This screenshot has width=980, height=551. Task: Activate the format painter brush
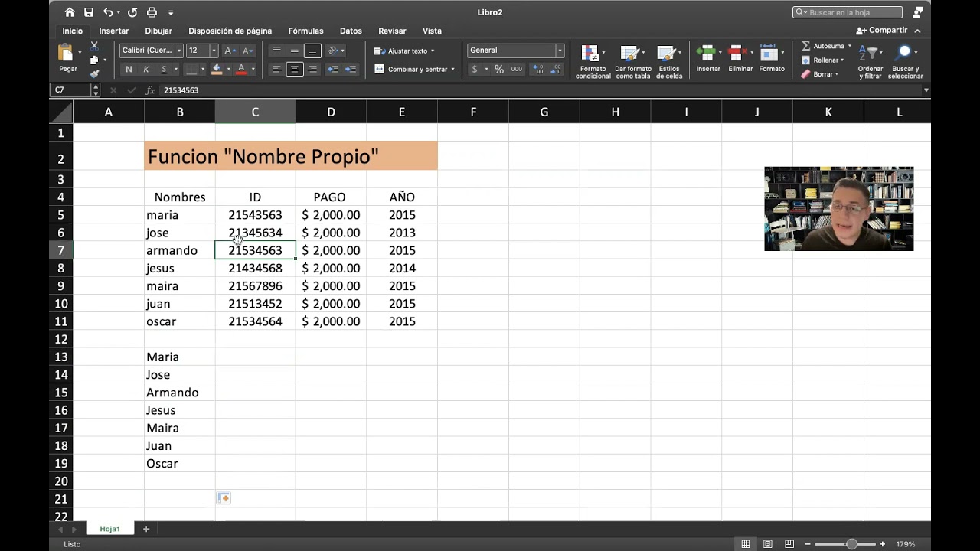click(94, 73)
